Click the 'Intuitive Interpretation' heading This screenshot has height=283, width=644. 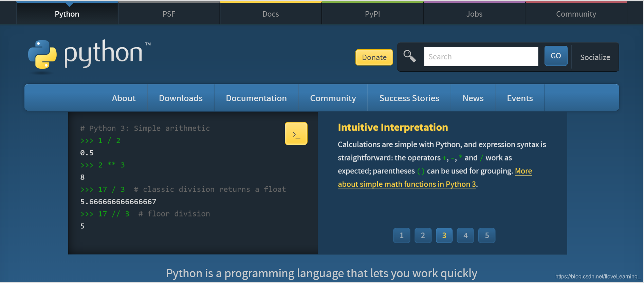tap(393, 127)
